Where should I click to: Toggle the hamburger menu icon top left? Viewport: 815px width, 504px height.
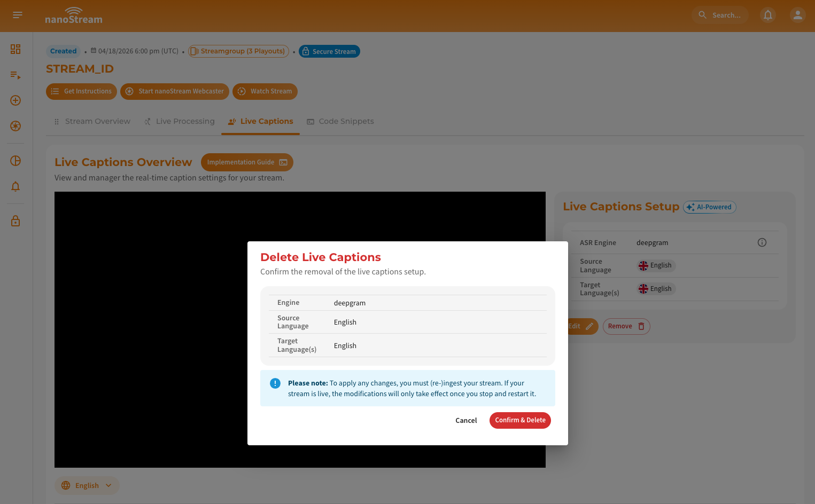(x=17, y=15)
